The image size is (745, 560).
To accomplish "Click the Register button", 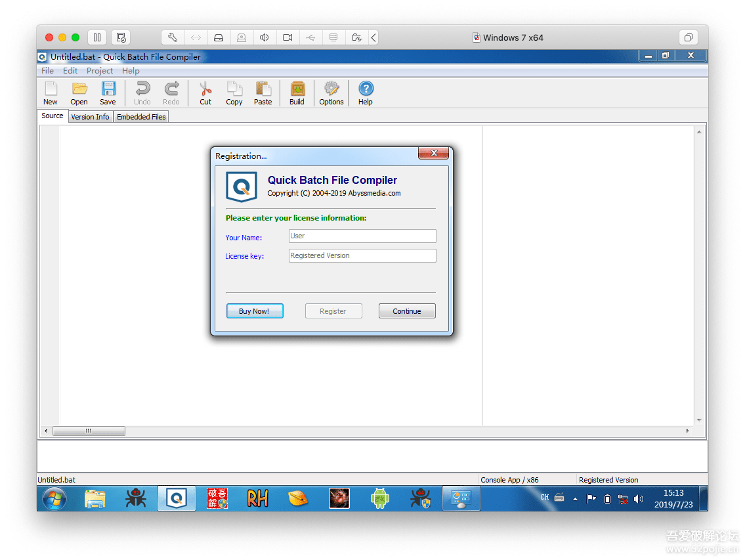I will tap(333, 311).
